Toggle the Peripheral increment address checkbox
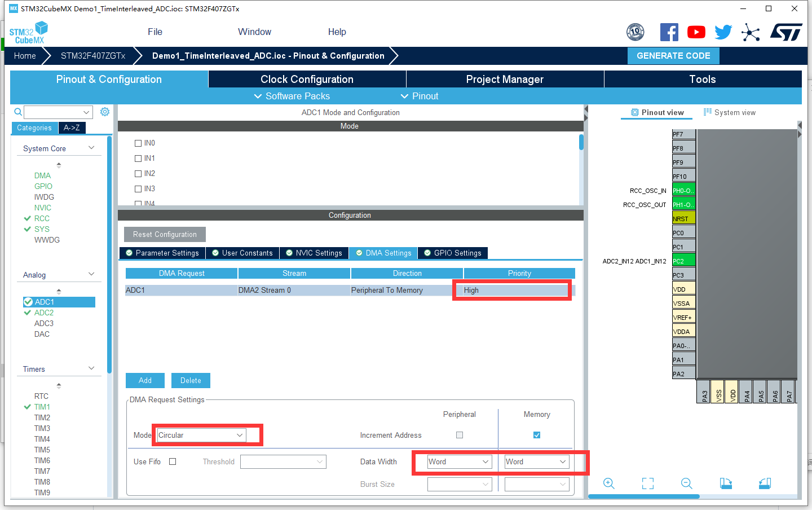The width and height of the screenshot is (812, 510). (x=460, y=435)
